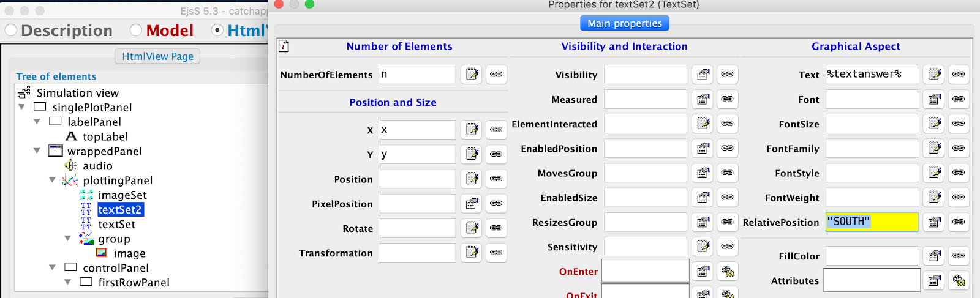Viewport: 980px width, 298px height.
Task: Select the topLabel element in the tree
Action: 105,136
